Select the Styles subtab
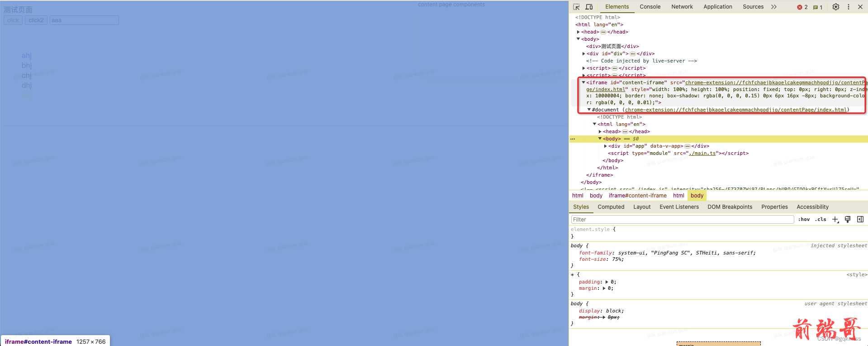This screenshot has width=868, height=346. (581, 207)
